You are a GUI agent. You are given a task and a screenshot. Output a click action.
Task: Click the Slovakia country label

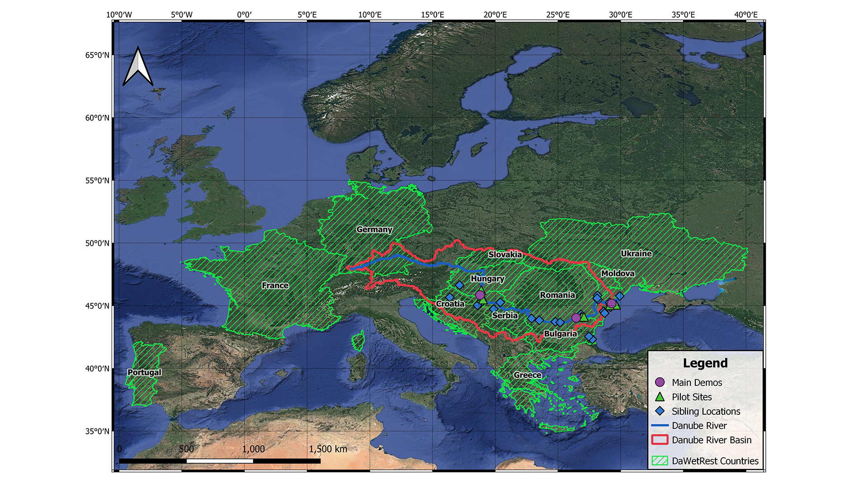point(505,254)
